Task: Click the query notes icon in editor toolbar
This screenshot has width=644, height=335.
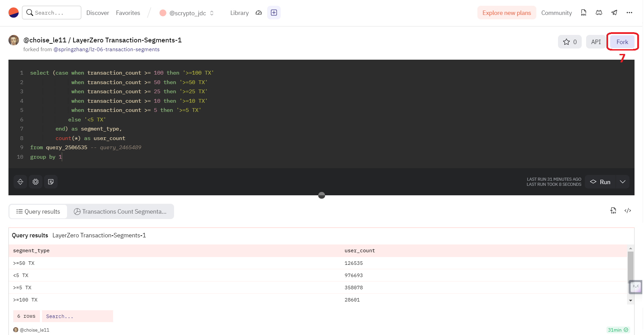Action: point(51,182)
